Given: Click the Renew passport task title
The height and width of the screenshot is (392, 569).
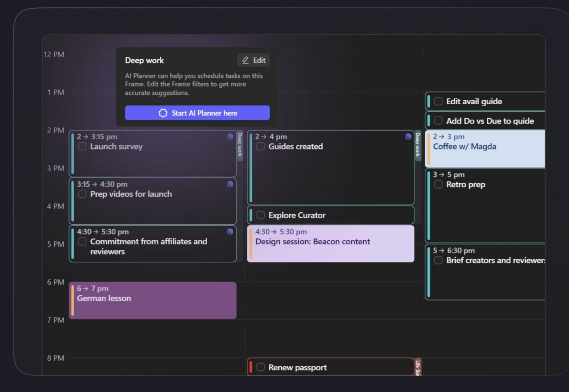Looking at the screenshot, I should pos(297,367).
